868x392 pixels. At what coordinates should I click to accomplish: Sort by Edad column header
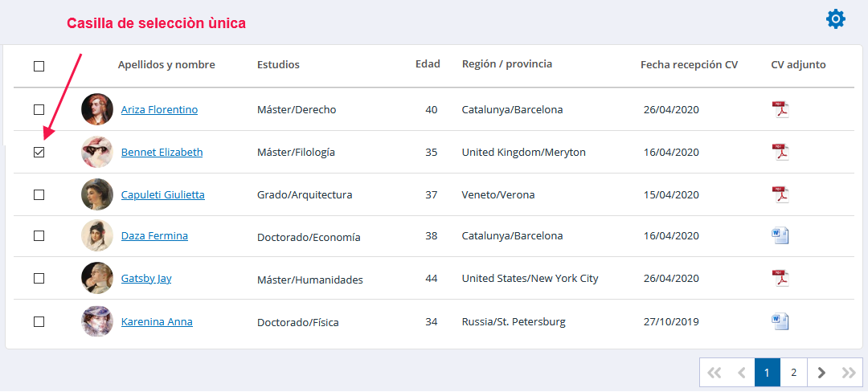[428, 64]
